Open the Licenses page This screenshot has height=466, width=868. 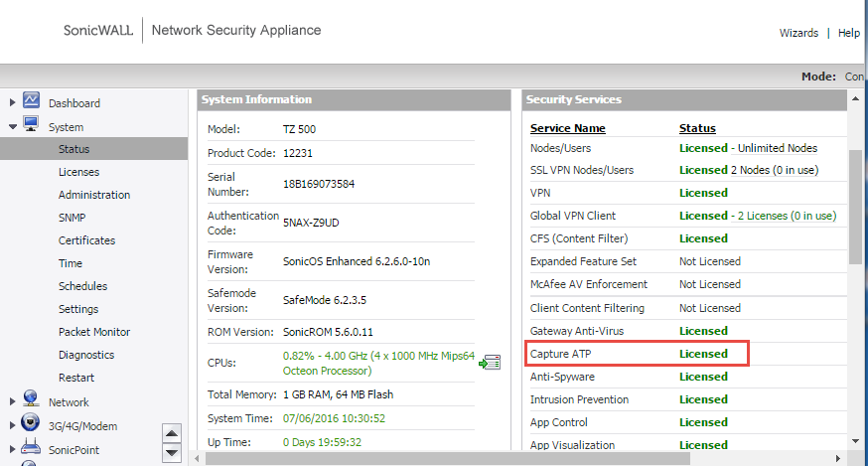78,172
